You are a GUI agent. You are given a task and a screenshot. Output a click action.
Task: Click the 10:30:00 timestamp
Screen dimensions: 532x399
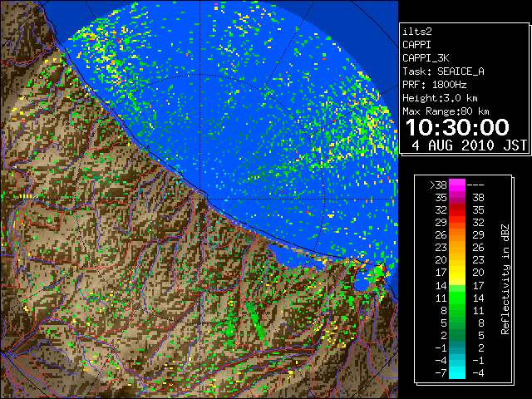[x=457, y=127]
